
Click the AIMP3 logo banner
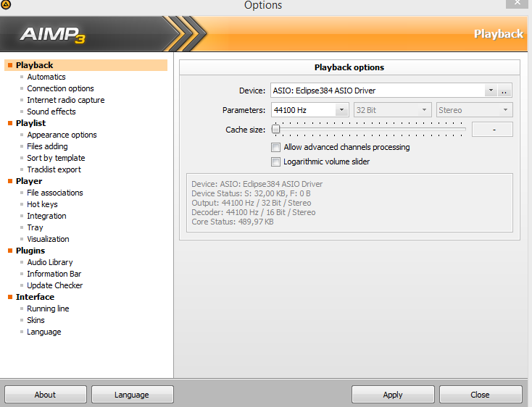click(x=53, y=35)
